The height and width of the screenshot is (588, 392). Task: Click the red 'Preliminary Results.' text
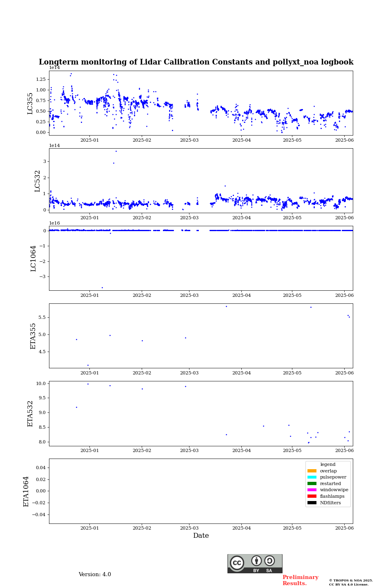tap(300, 580)
